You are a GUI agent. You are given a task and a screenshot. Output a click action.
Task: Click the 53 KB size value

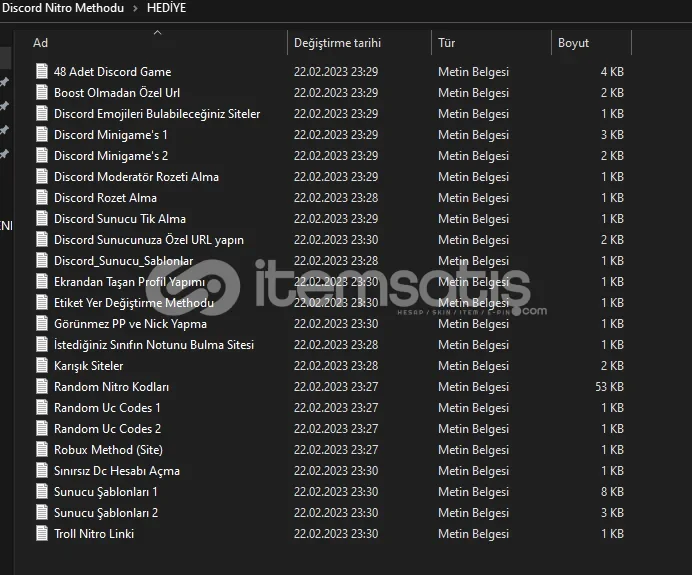click(609, 387)
